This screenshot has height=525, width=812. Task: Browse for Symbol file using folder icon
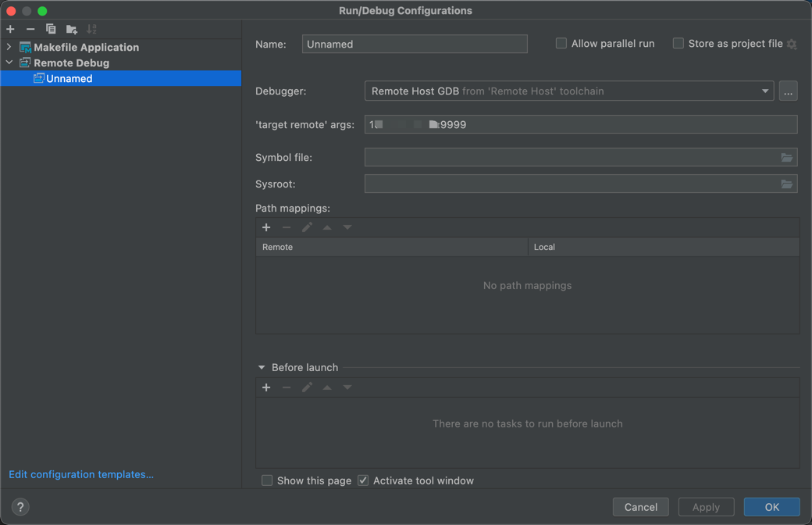[x=787, y=158]
